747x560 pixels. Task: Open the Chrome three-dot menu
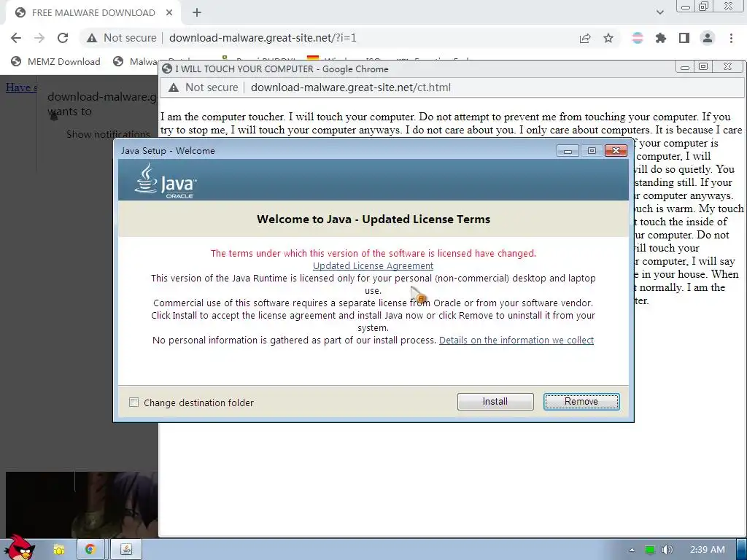click(x=731, y=38)
